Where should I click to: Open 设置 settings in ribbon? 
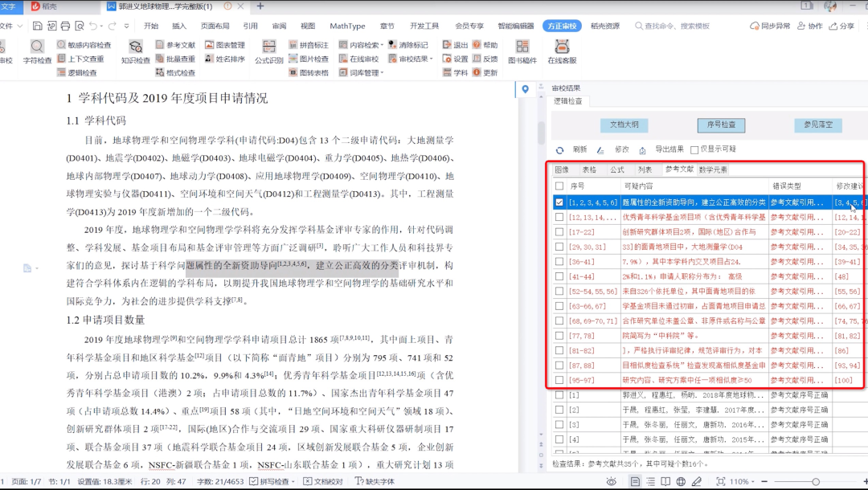pyautogui.click(x=455, y=59)
